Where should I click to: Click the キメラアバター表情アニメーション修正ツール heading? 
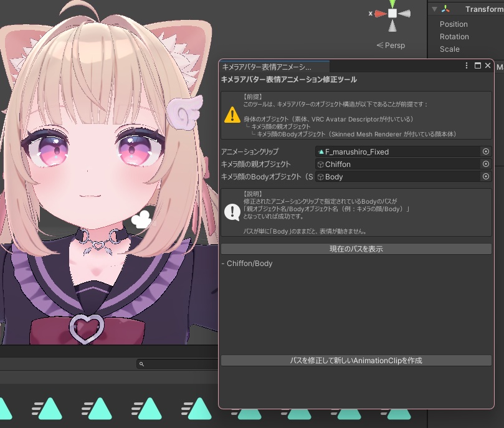[288, 79]
